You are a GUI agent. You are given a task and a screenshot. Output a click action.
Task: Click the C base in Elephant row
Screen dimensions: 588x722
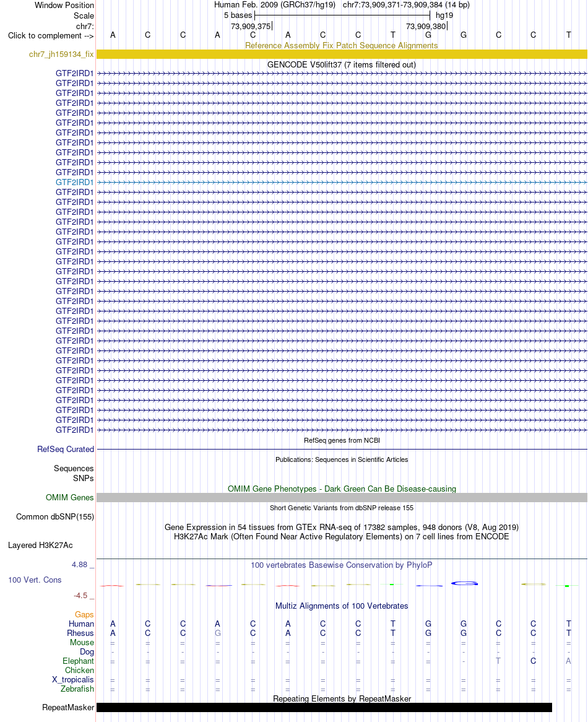point(534,661)
